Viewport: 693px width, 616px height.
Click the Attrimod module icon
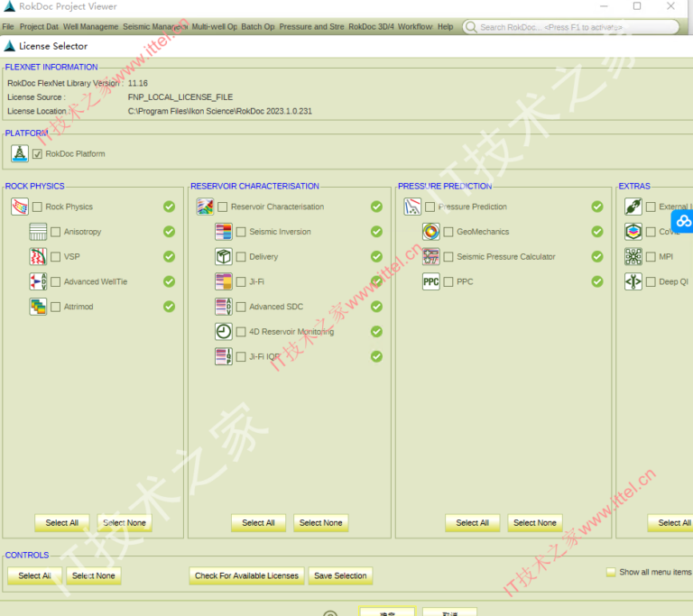tap(38, 307)
